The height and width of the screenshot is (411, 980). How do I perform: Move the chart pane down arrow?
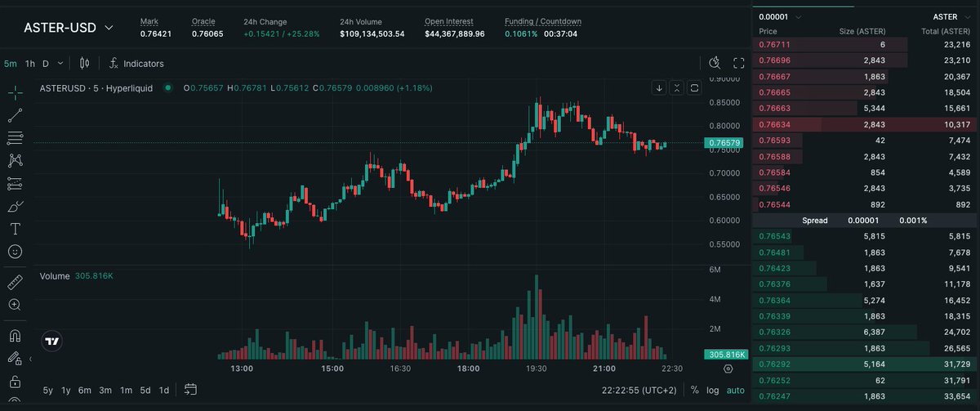coord(660,87)
